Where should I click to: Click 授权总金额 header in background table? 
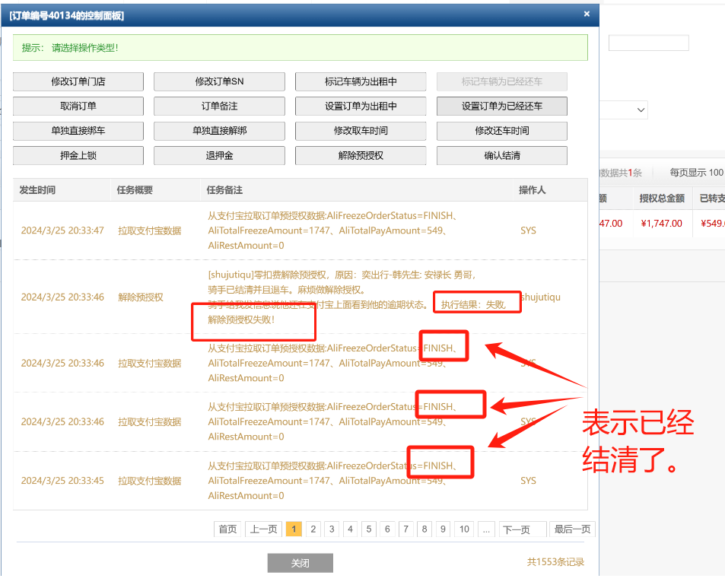662,199
